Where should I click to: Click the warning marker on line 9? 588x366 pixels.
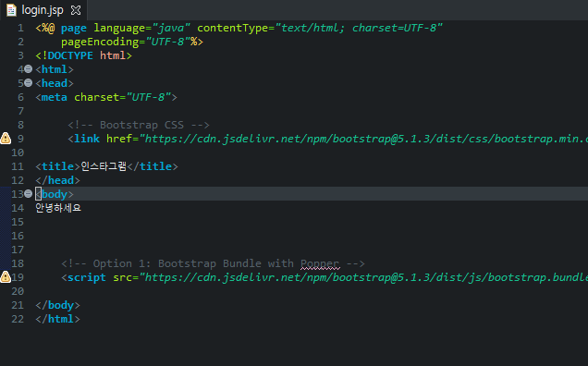tap(6, 139)
